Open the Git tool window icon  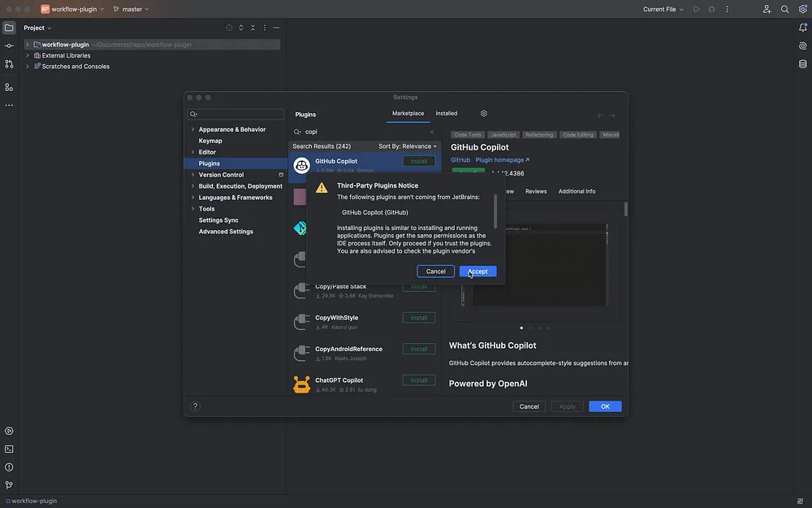(9, 485)
